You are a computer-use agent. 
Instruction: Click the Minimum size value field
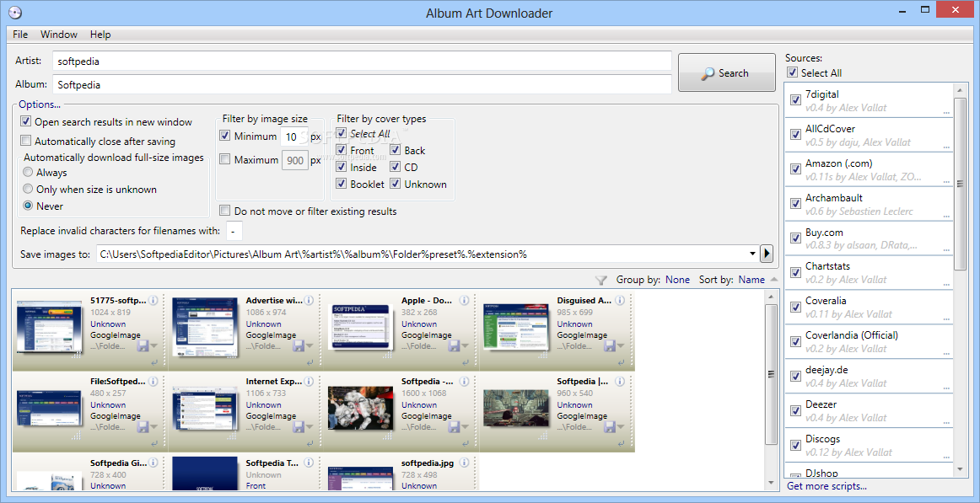click(294, 136)
